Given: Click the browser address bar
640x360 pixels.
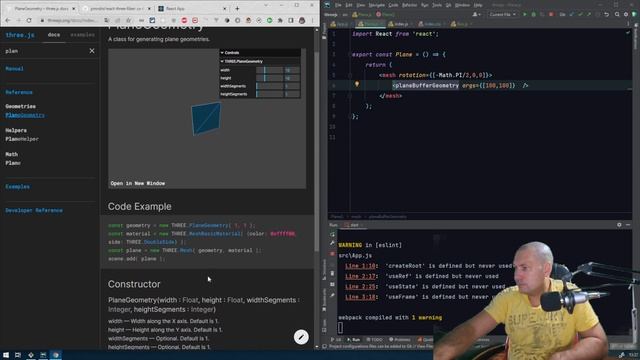Looking at the screenshot, I should point(73,20).
